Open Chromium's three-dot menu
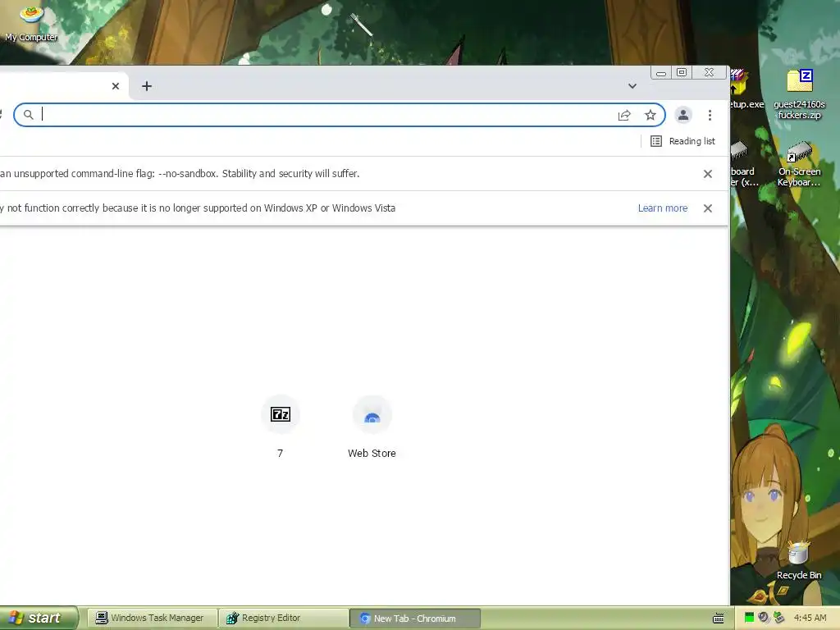 (x=710, y=115)
